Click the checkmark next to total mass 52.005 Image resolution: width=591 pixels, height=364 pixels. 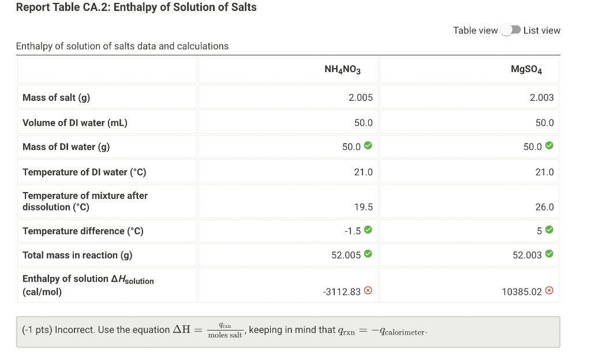[369, 254]
